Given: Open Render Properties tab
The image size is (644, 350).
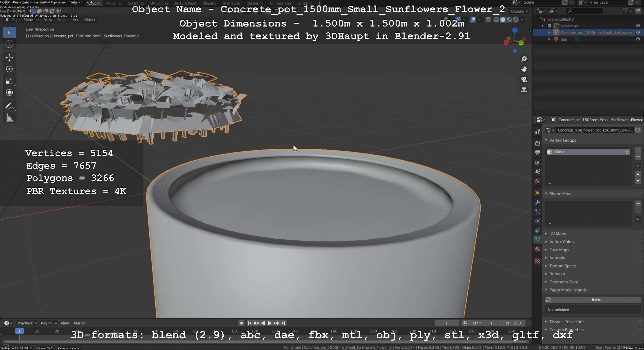Looking at the screenshot, I should (538, 143).
